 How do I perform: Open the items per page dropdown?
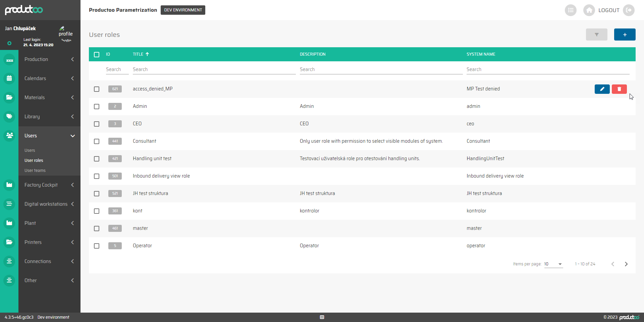[x=553, y=264]
